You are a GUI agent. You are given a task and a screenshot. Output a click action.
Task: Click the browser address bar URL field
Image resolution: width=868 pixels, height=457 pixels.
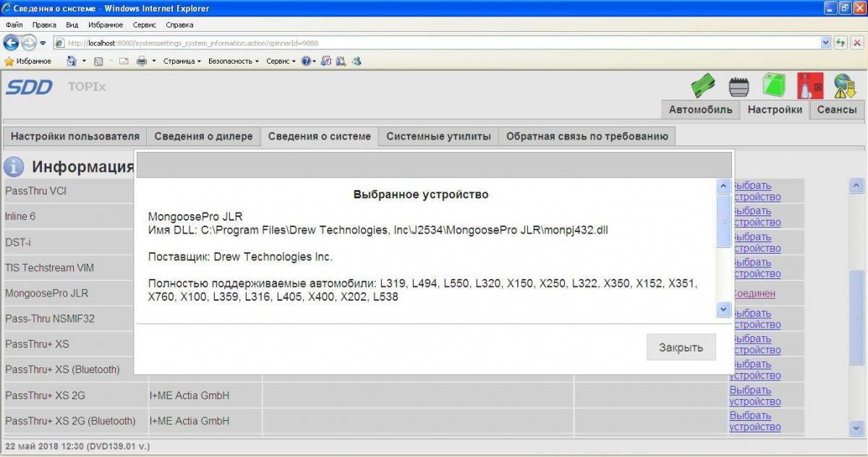tap(438, 43)
